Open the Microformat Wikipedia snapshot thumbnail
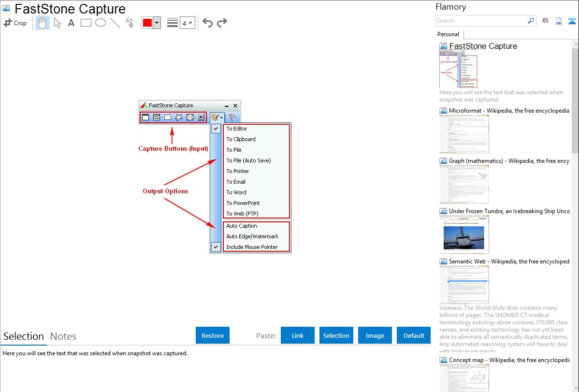 [x=464, y=134]
